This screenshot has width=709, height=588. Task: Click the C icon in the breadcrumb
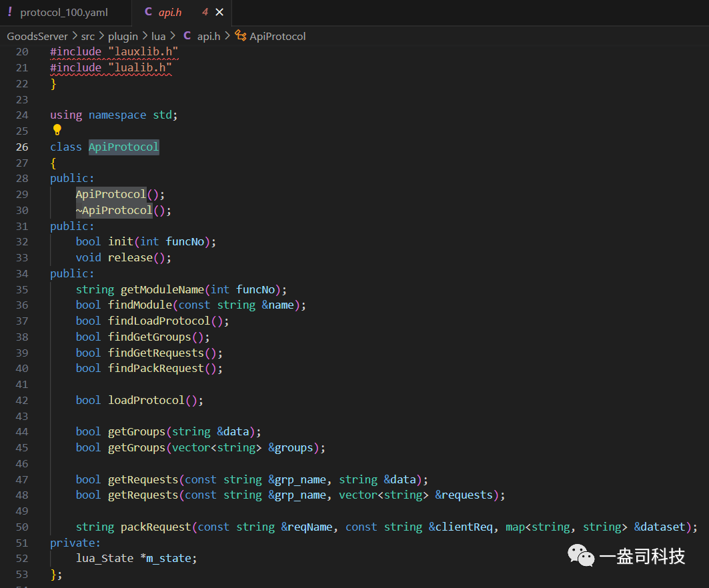point(187,36)
